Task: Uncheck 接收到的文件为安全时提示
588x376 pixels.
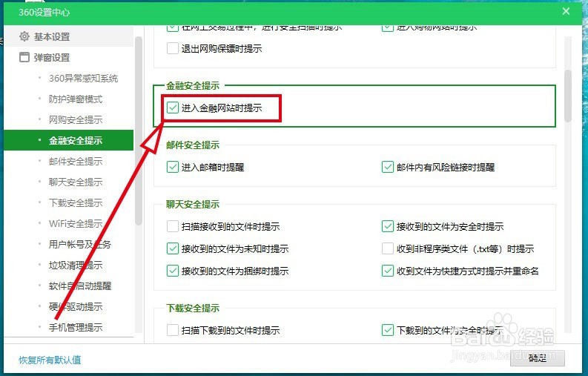Action: [x=387, y=227]
